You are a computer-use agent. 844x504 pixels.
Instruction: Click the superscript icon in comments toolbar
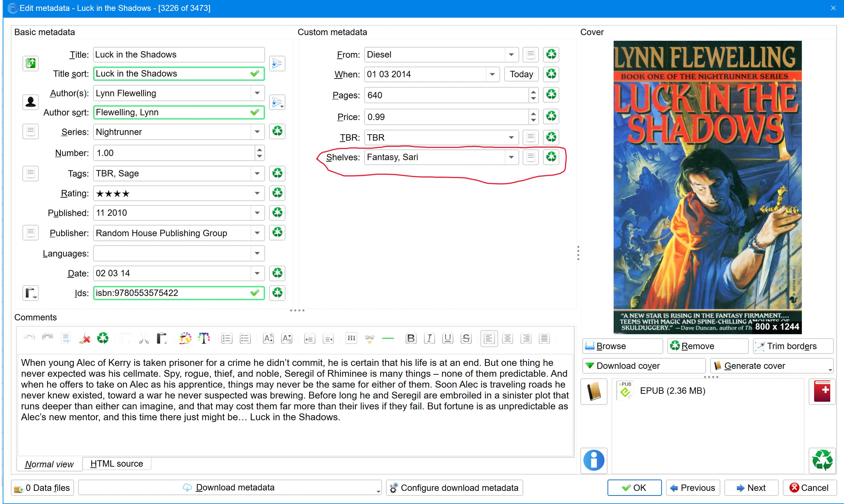(x=268, y=338)
